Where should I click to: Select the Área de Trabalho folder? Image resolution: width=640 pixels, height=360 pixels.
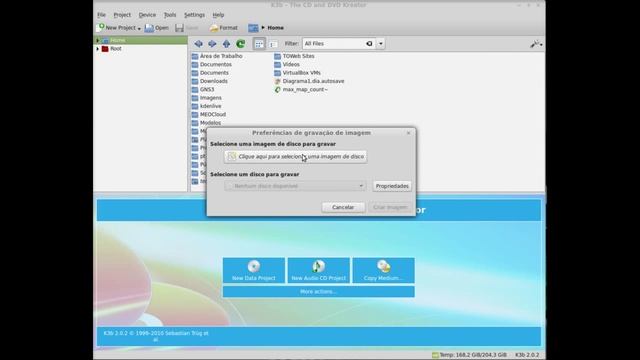coord(217,56)
